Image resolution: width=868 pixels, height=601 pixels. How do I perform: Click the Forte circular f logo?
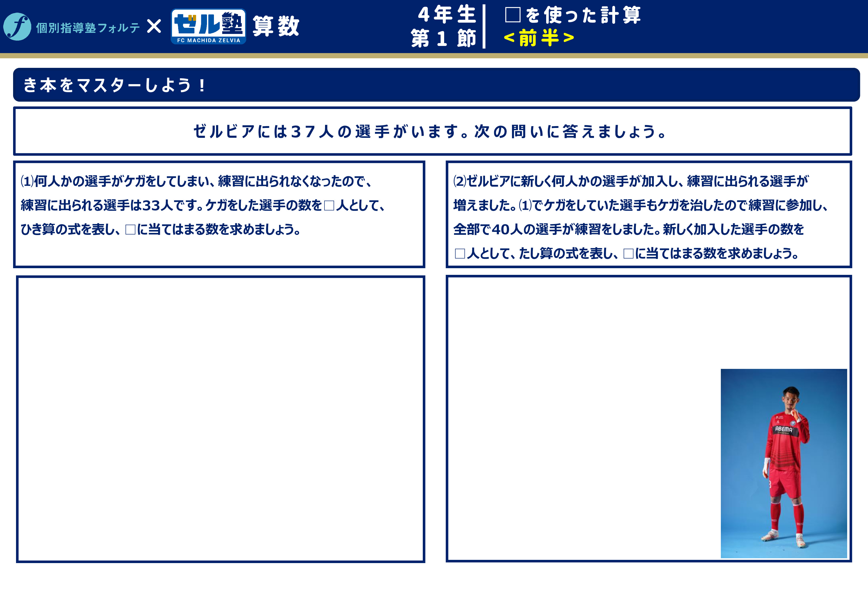tap(17, 27)
